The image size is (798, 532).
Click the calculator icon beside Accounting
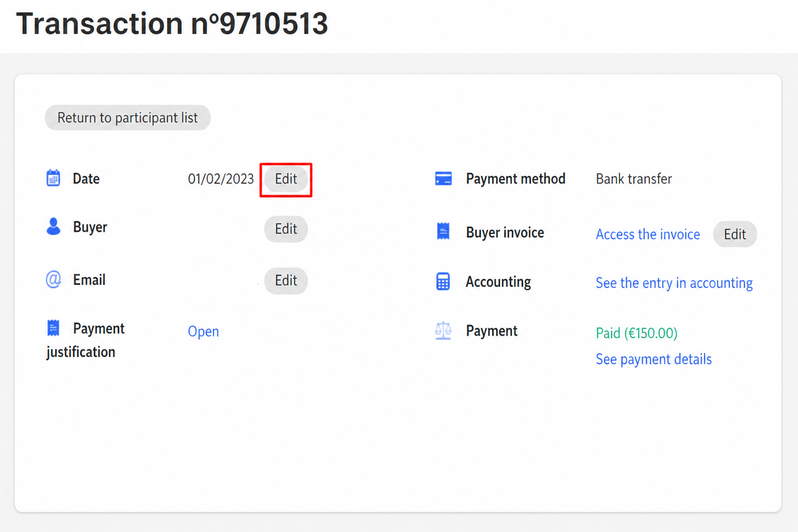tap(443, 282)
